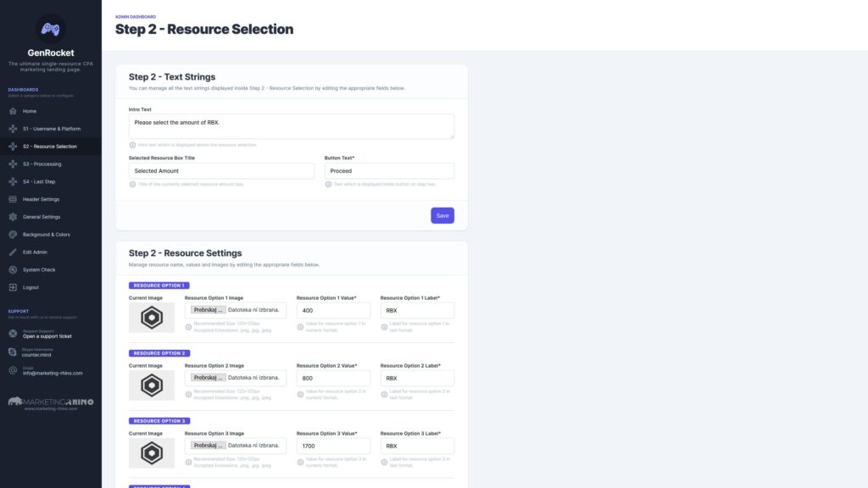868x488 pixels.
Task: Click the GenRocket gamepad logo icon
Action: (50, 29)
